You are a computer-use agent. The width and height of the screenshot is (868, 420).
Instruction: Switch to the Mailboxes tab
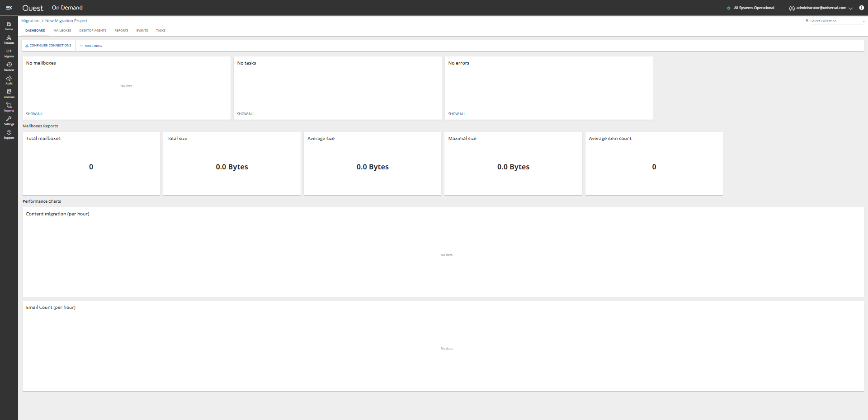(x=62, y=31)
